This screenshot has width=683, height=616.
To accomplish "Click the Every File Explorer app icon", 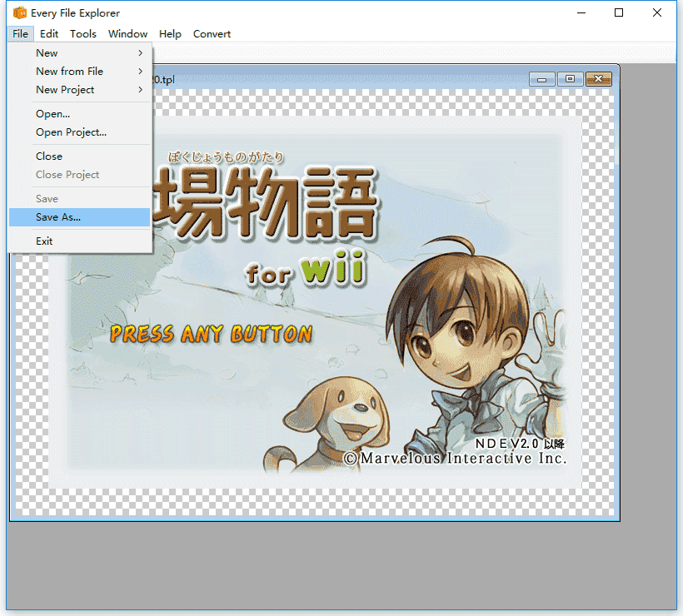I will (20, 13).
